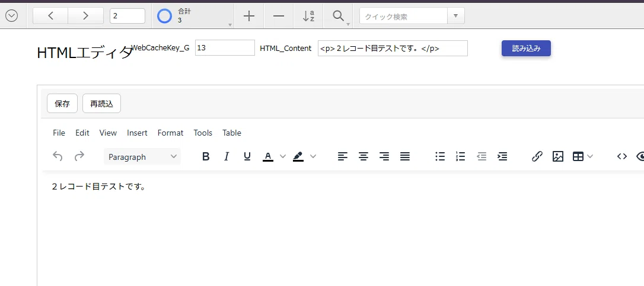Image resolution: width=644 pixels, height=286 pixels.
Task: Click the record number field showing 2
Action: (x=127, y=16)
